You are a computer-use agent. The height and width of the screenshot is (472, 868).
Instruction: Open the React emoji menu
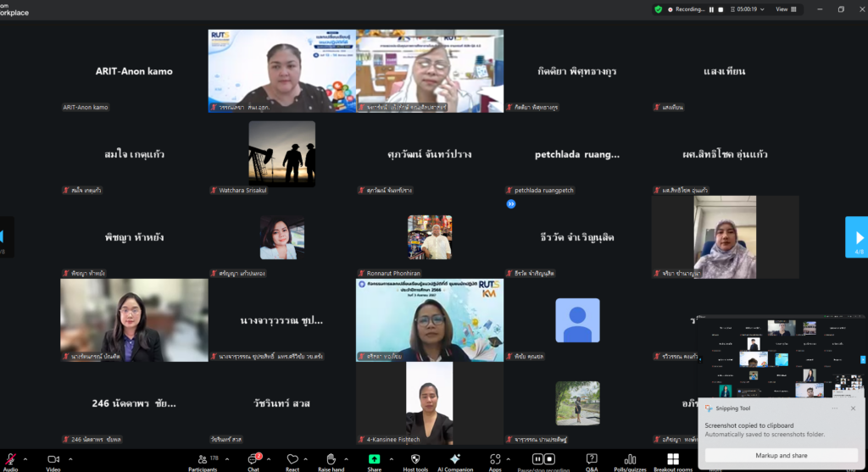coord(292,462)
